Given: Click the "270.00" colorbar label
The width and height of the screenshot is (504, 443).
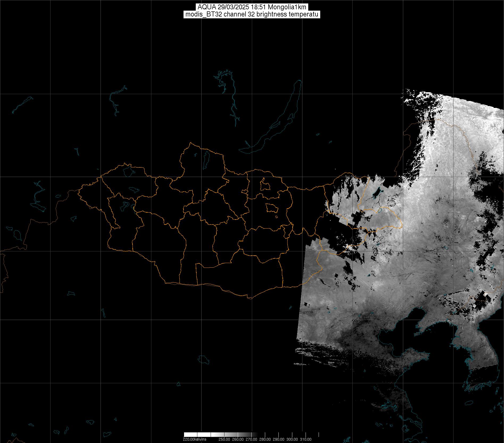Looking at the screenshot, I should click(x=252, y=439).
